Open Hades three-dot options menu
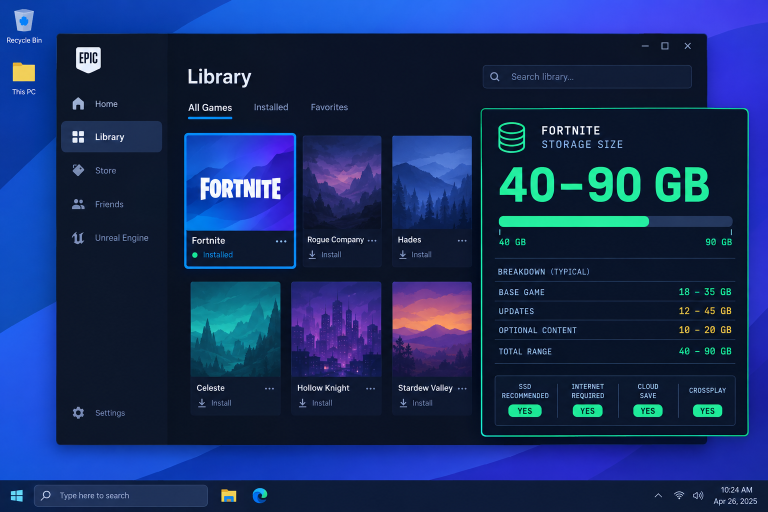 pos(462,241)
